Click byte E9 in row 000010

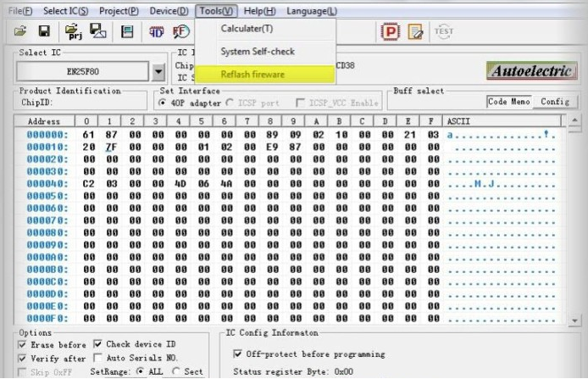pyautogui.click(x=272, y=147)
